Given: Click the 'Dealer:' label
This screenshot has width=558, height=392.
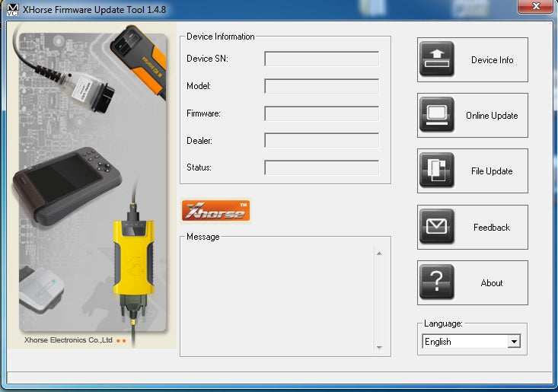Looking at the screenshot, I should 199,141.
